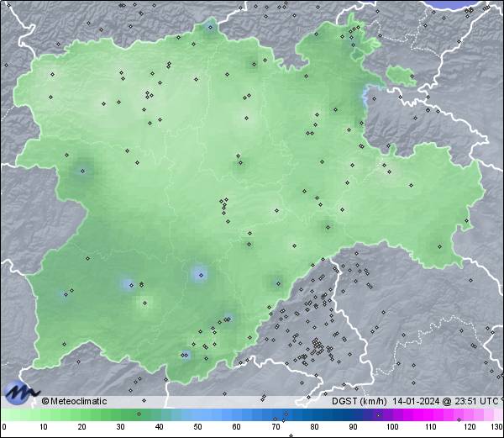Select the DGST (km/h) label
The width and height of the screenshot is (504, 438).
click(x=360, y=401)
